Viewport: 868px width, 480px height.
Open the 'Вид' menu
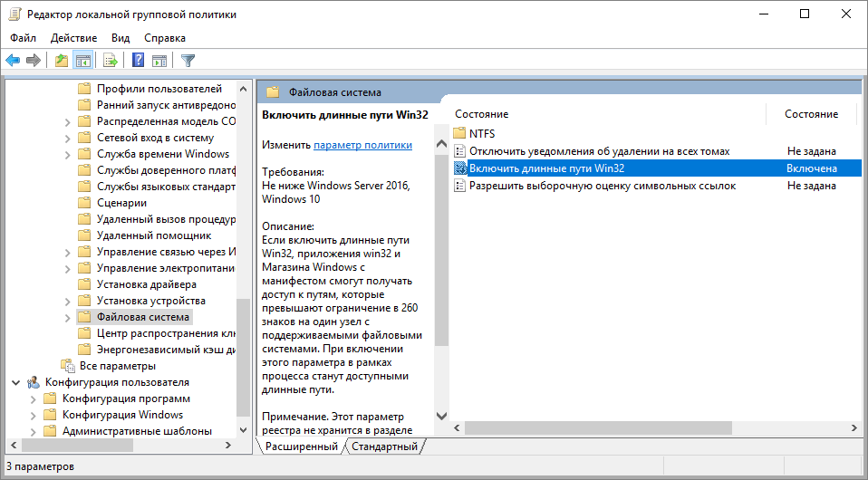(121, 38)
